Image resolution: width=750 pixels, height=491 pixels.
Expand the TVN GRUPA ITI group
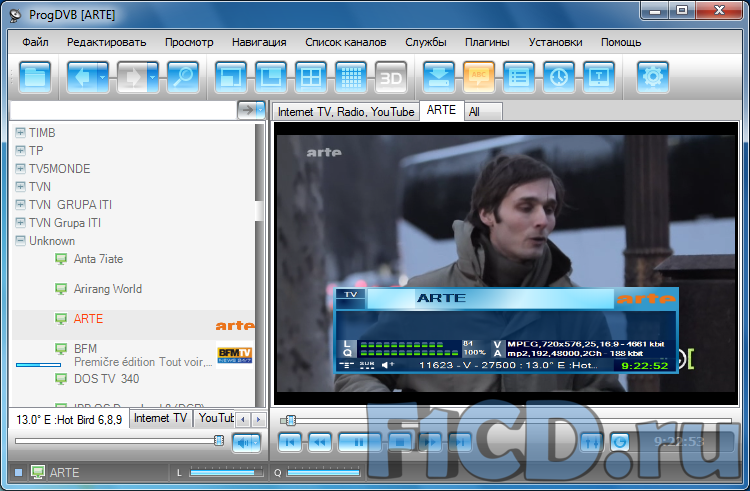point(20,205)
